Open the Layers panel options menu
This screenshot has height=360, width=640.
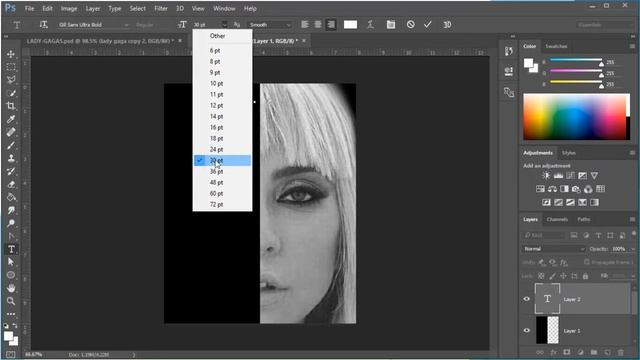[x=632, y=219]
